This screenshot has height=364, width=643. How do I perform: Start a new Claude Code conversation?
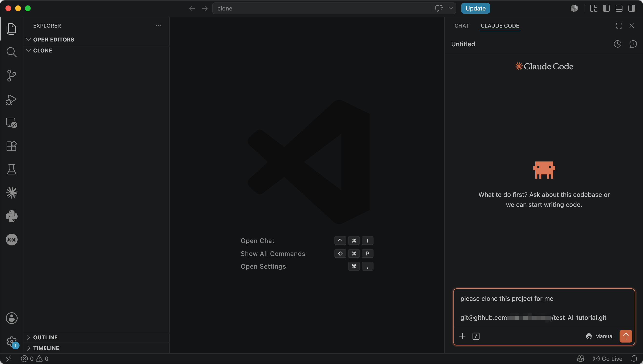click(633, 44)
